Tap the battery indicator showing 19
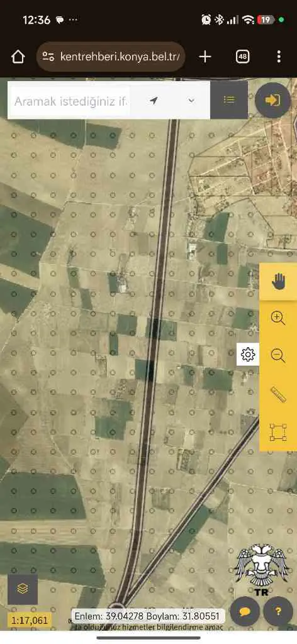This screenshot has width=297, height=644. coord(266,19)
